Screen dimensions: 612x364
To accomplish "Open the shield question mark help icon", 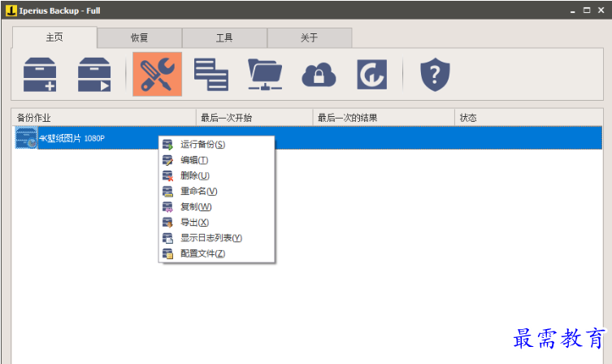I will point(435,75).
